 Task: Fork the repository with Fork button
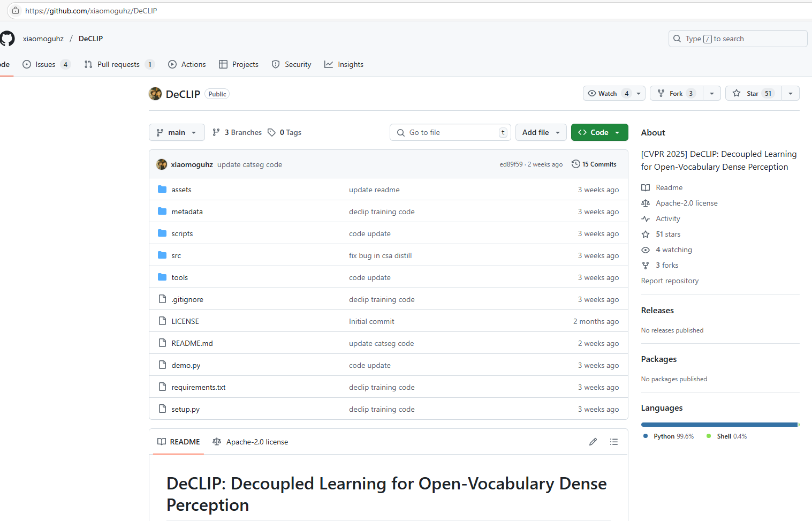(x=677, y=93)
